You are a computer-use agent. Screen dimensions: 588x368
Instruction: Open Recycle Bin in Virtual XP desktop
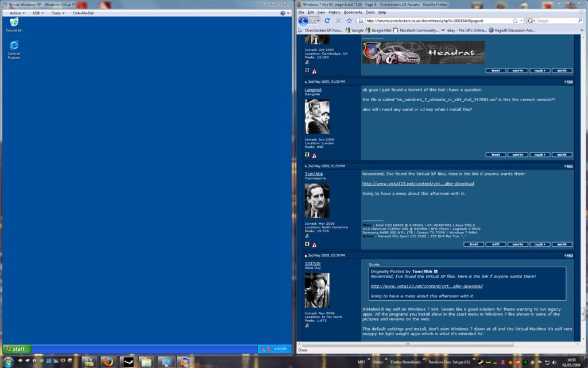tap(14, 25)
